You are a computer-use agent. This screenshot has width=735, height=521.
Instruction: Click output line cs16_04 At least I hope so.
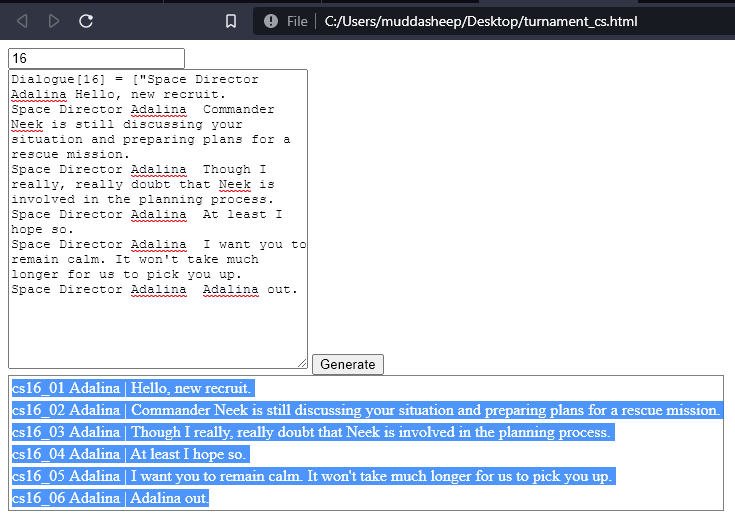[130, 454]
